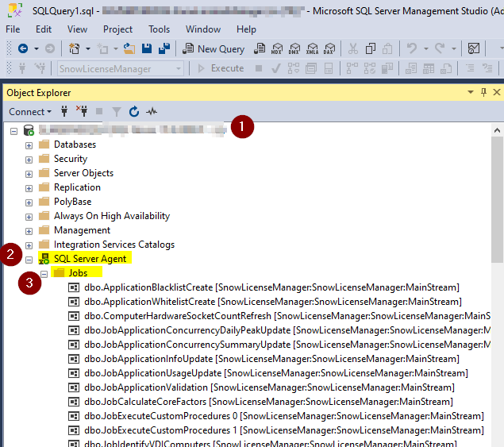Open a new DMX query
This screenshot has width=504, height=447.
(294, 48)
